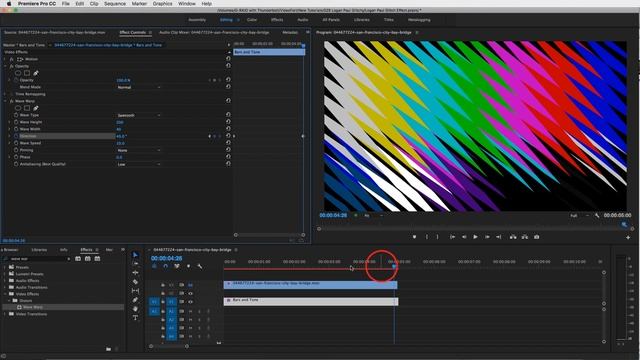Toggle the Wave Warp fx switch

click(x=11, y=101)
